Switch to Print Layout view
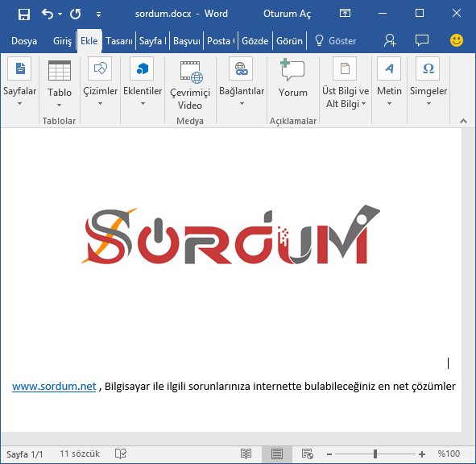 coord(277,454)
